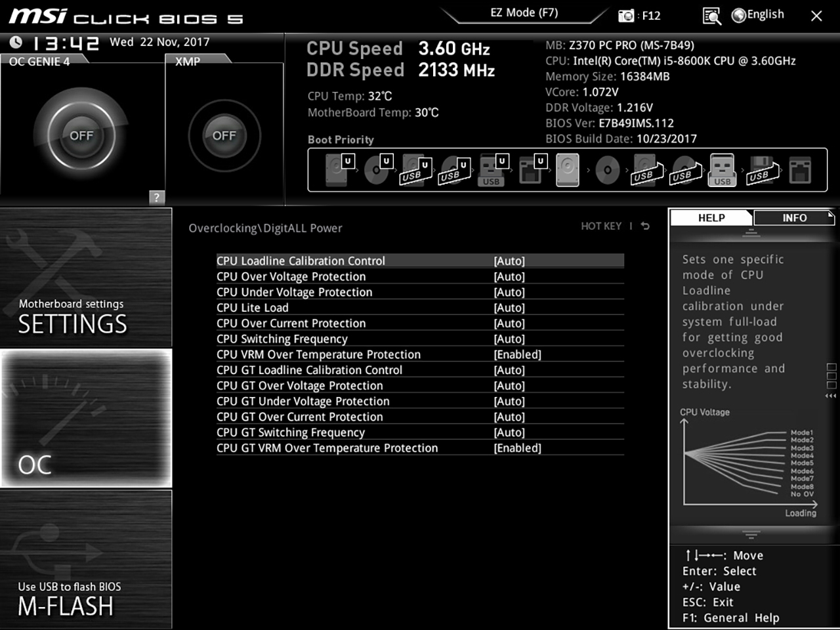Viewport: 840px width, 630px height.
Task: Open CPU Lite Load Auto value
Action: pos(509,308)
